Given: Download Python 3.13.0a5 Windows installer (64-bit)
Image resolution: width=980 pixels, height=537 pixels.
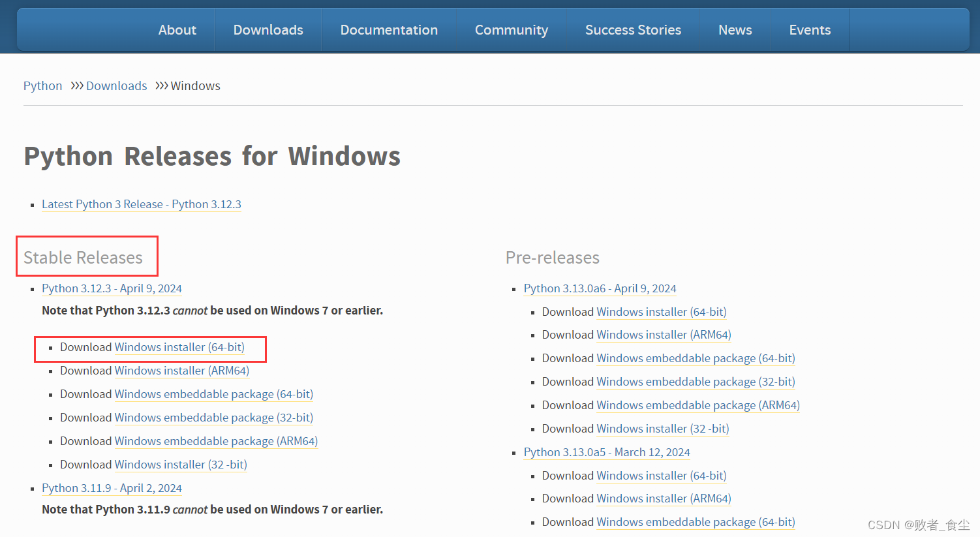Looking at the screenshot, I should click(x=661, y=476).
